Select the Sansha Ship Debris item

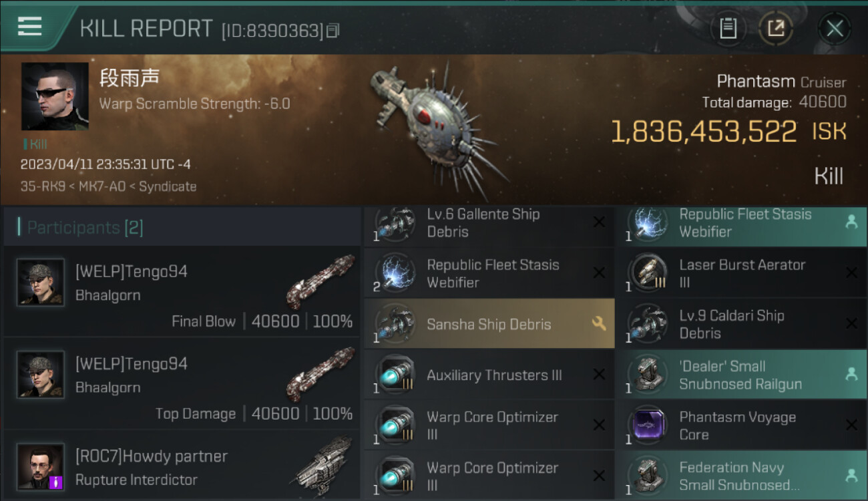pos(489,324)
